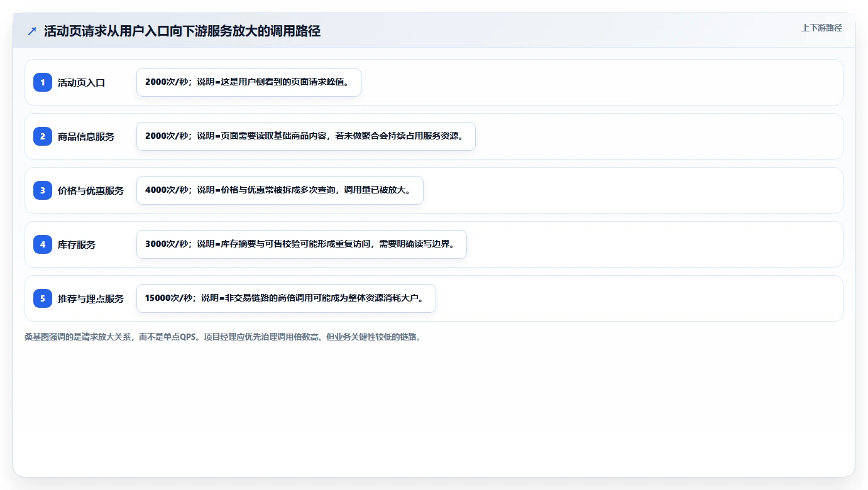Select step badge 1 for 活动页入口
The width and height of the screenshot is (868, 490).
pos(43,82)
